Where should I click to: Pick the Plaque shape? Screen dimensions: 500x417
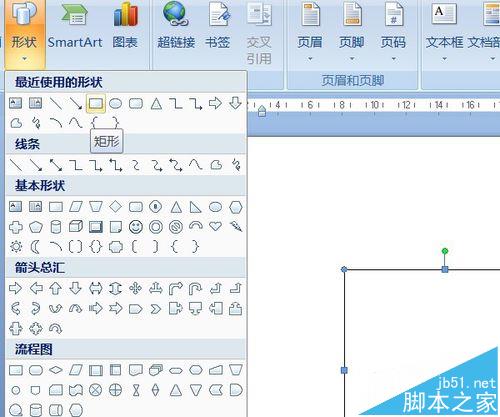[x=116, y=247]
